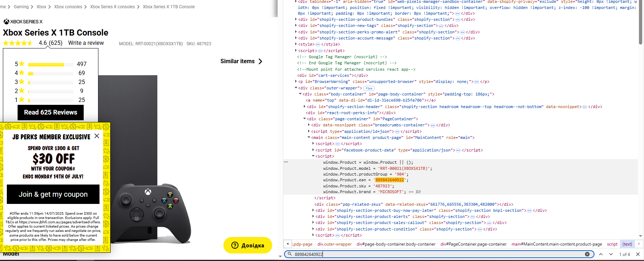Select (text) breadcrumb item in DevTools
The image size is (644, 261).
[x=627, y=244]
